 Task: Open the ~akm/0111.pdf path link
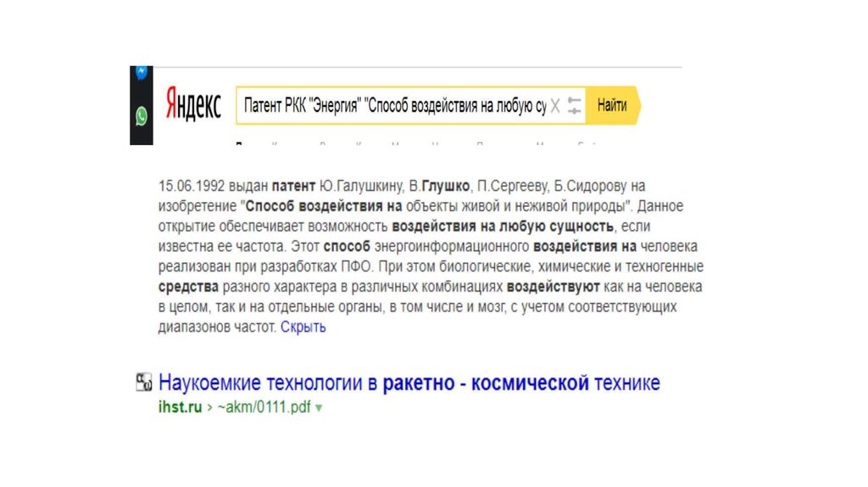coord(264,407)
